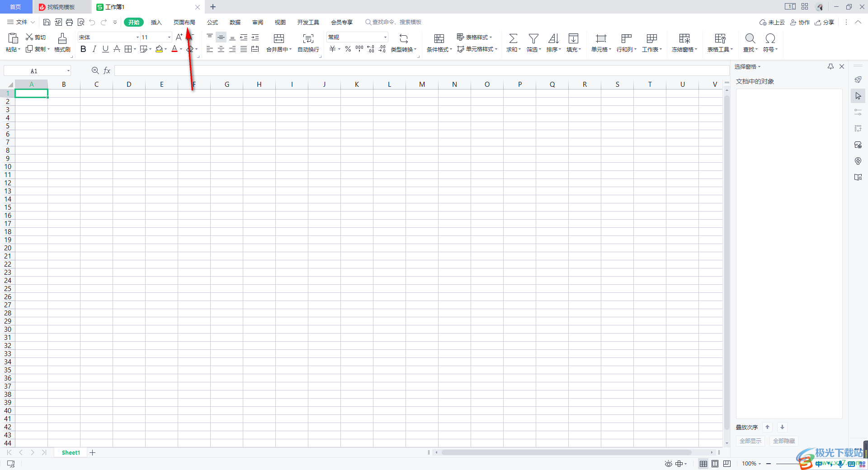Image resolution: width=868 pixels, height=470 pixels.
Task: Toggle Italic formatting
Action: tap(94, 49)
